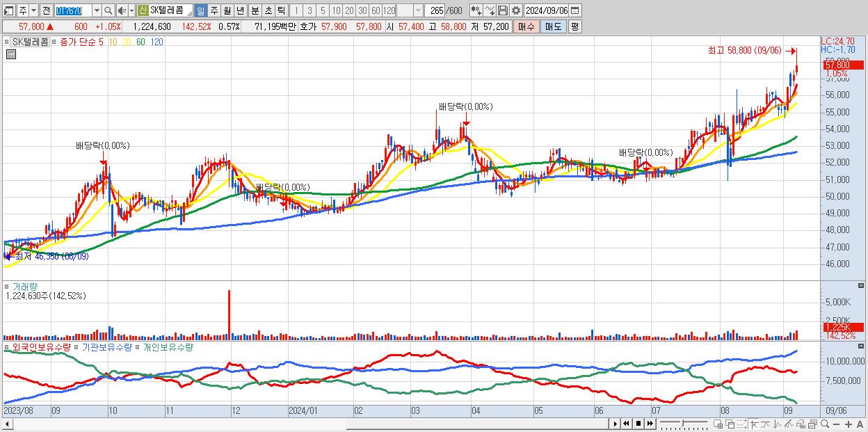This screenshot has height=432, width=868.
Task: Add a candlestick indicator via toolbar icon
Action: coord(476,11)
